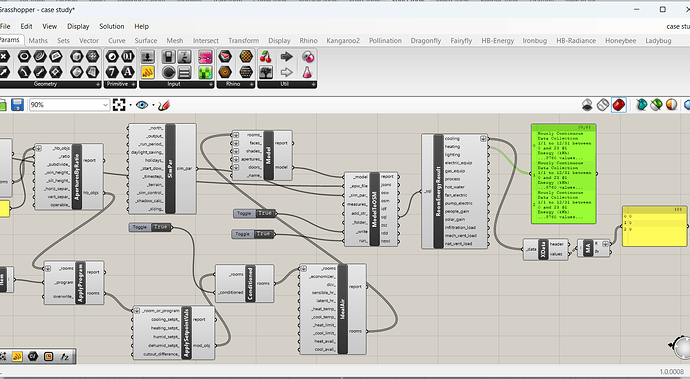The image size is (690, 379).
Task: Choose the Value List input icon
Action: click(184, 72)
